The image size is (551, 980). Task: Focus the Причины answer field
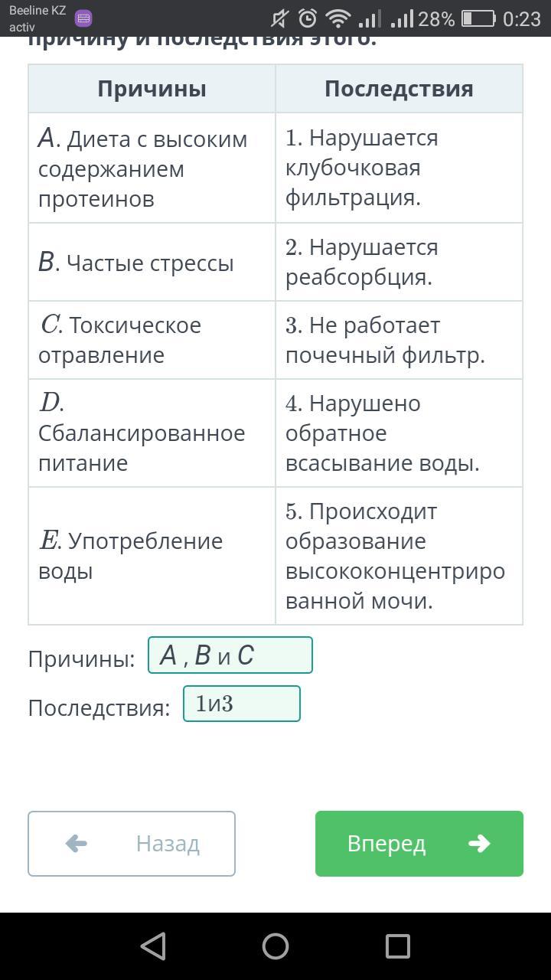coord(230,655)
